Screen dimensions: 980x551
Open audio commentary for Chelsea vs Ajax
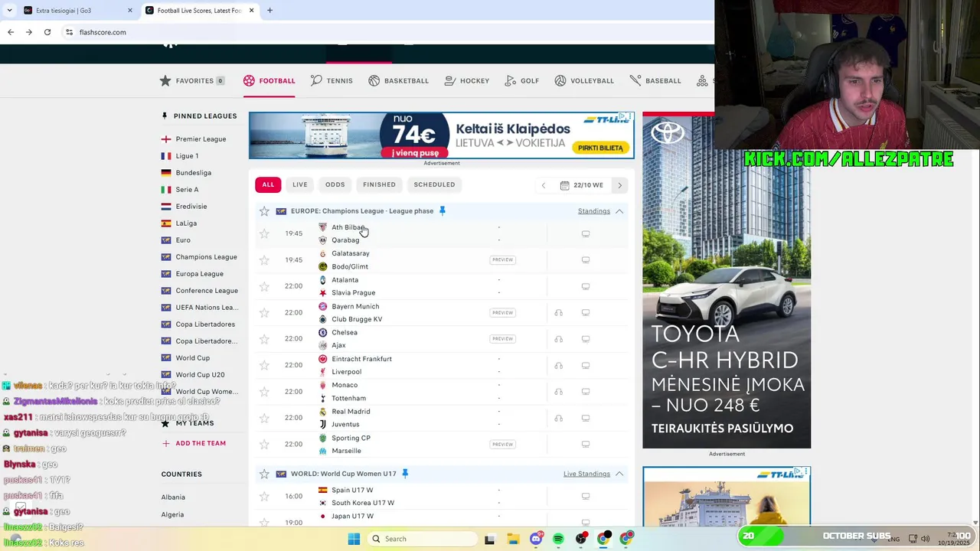[x=559, y=339]
